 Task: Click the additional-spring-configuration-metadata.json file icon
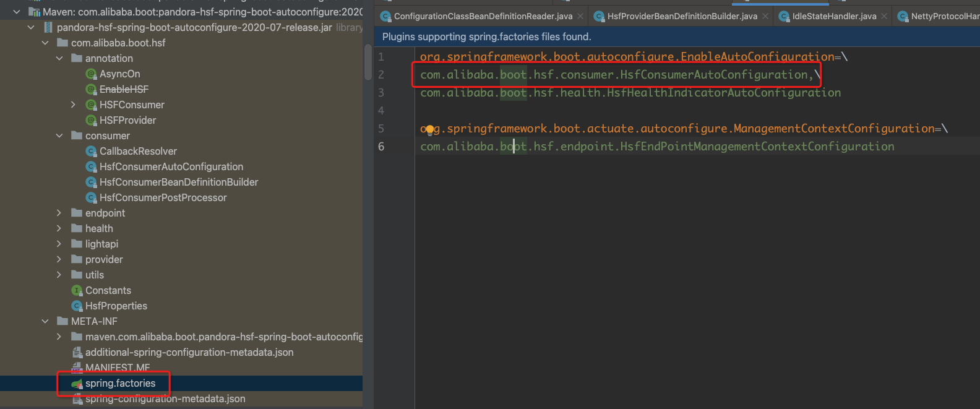pyautogui.click(x=77, y=353)
